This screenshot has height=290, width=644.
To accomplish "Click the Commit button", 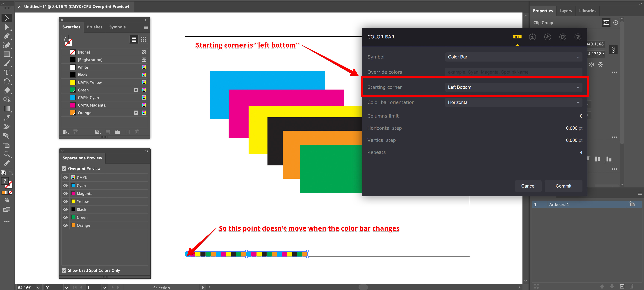I will point(563,186).
